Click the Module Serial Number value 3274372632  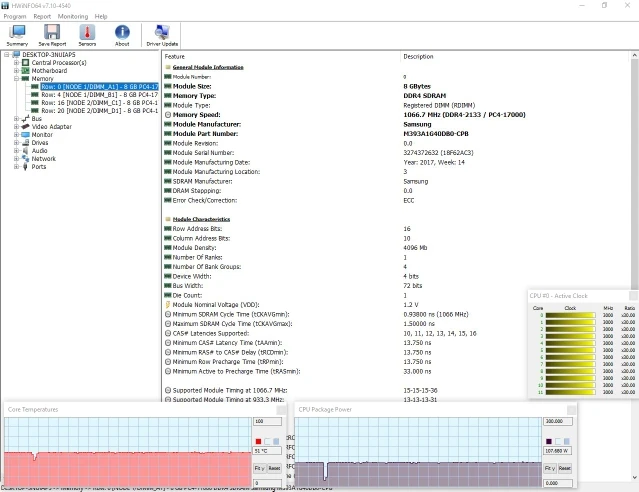[438, 153]
